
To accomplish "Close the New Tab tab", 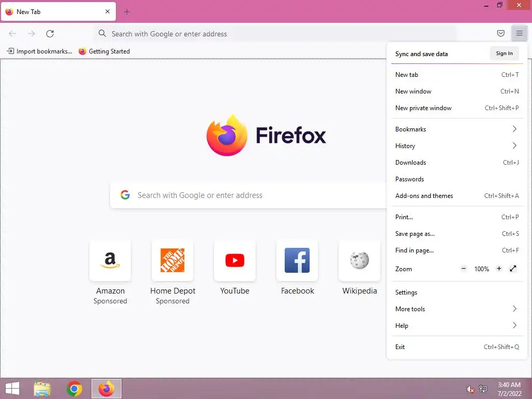I will coord(108,11).
